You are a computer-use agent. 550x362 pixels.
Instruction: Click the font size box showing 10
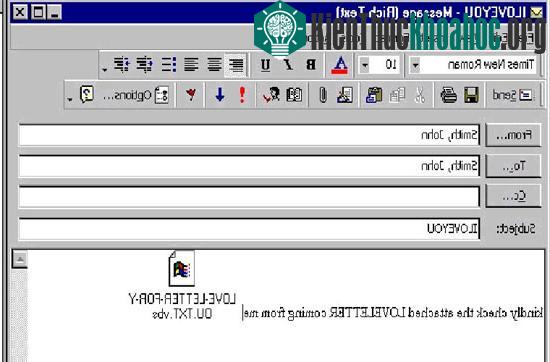coord(385,65)
